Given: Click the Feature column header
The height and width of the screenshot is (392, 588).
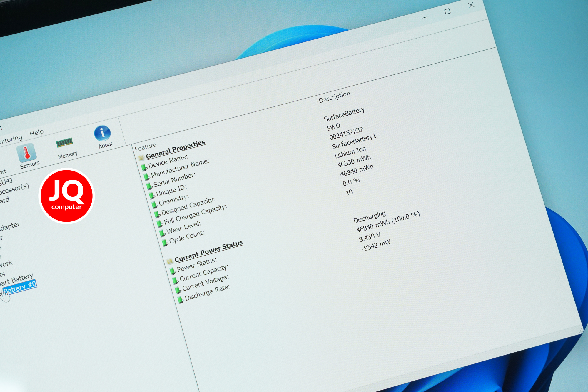Looking at the screenshot, I should point(146,146).
